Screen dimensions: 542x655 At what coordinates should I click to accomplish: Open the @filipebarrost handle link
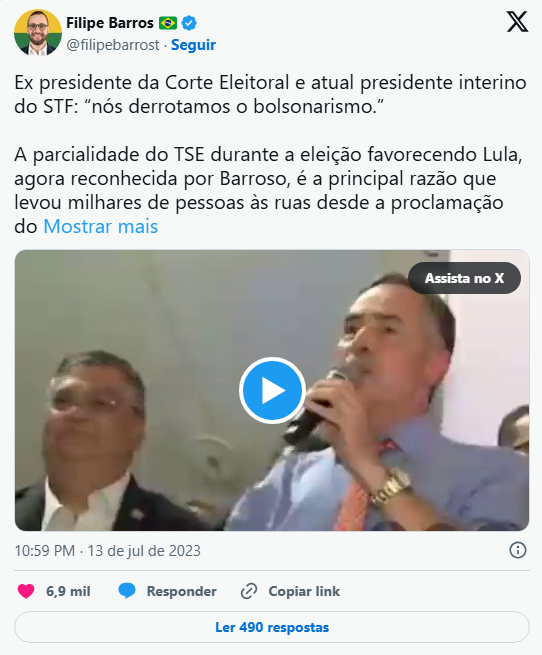(x=113, y=45)
